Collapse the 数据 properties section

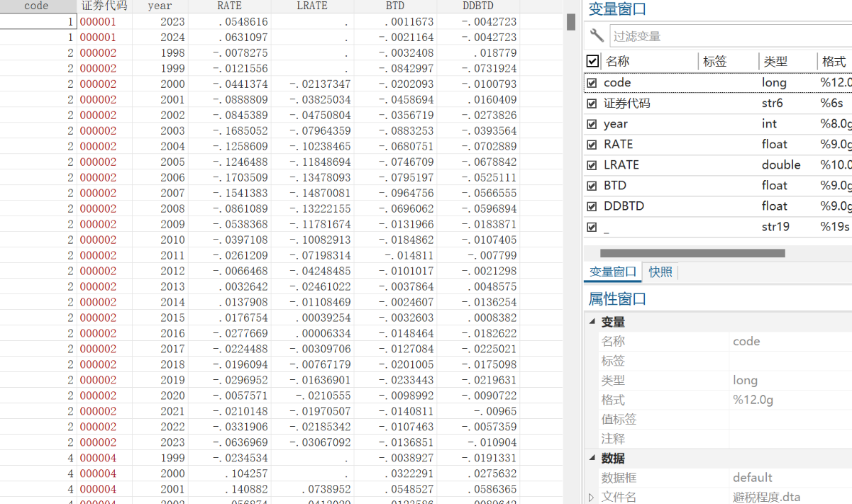pos(592,459)
